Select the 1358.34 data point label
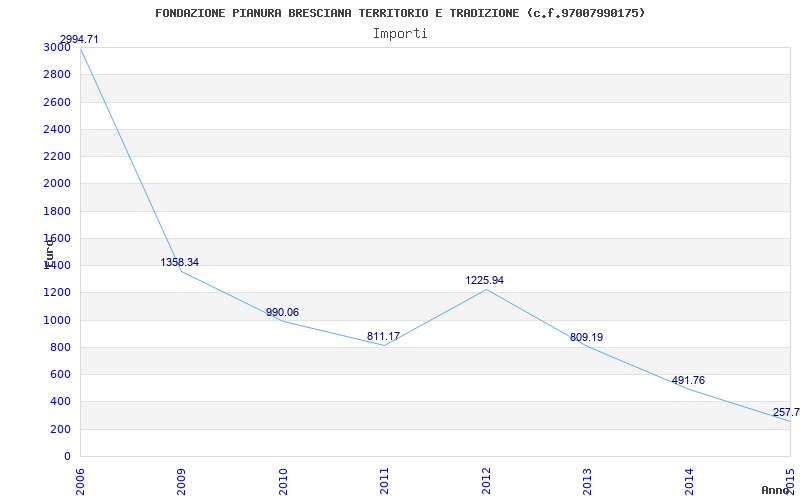 point(180,262)
